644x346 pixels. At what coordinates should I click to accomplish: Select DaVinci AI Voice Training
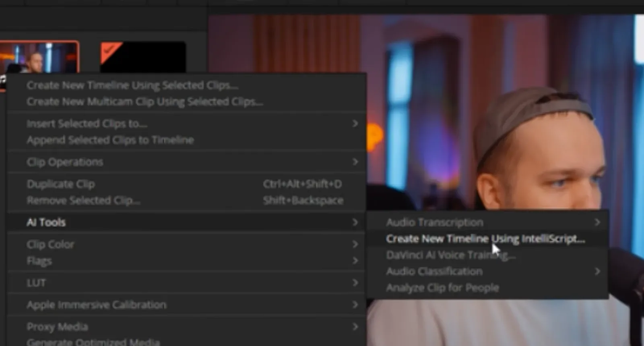click(487, 255)
